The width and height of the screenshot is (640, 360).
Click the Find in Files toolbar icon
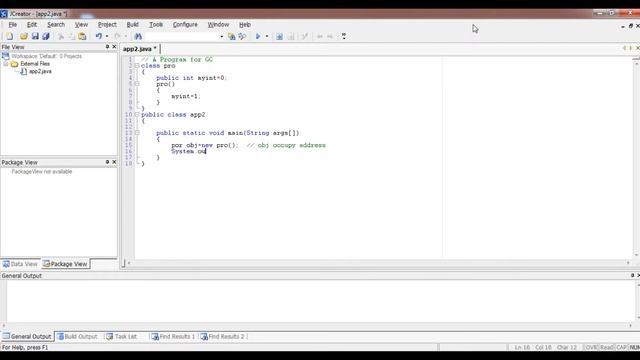point(231,36)
